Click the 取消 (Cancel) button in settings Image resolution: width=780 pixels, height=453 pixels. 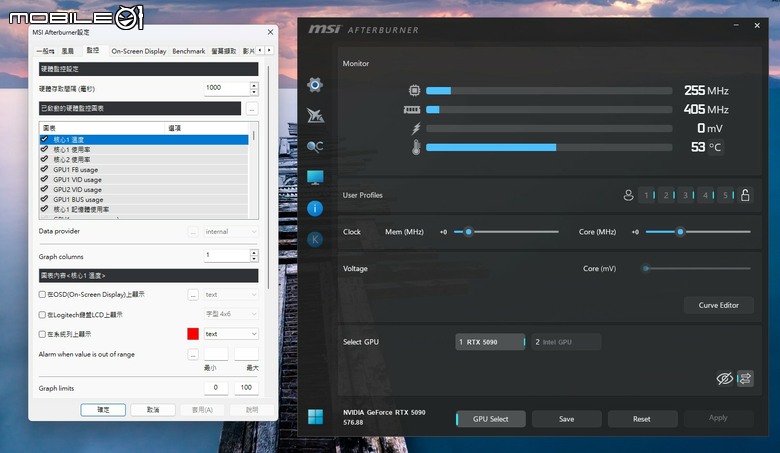pyautogui.click(x=153, y=410)
